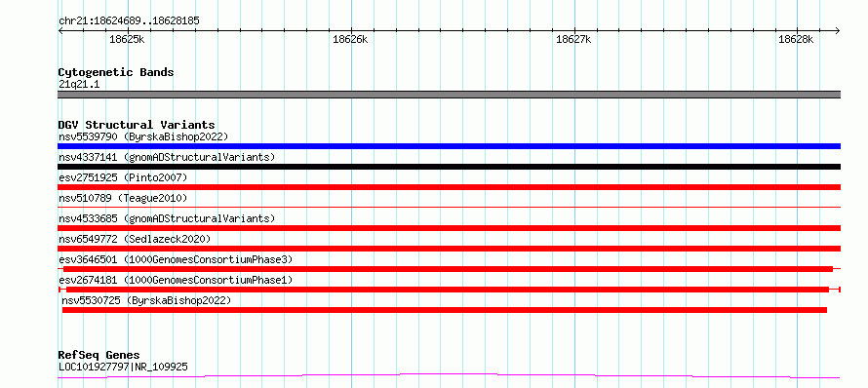The image size is (868, 388).
Task: Select the nsv6549772 Sedlazeck2020 bar
Action: (x=449, y=249)
